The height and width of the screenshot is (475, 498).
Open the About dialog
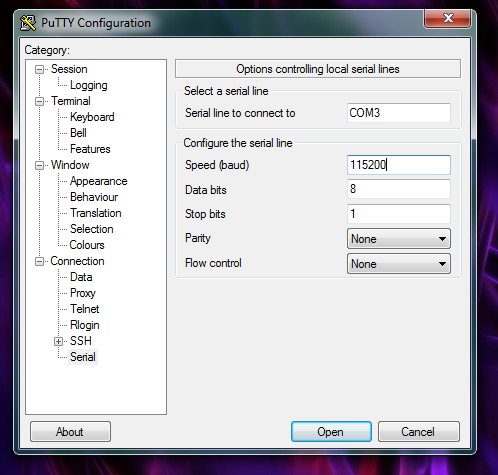(x=70, y=432)
